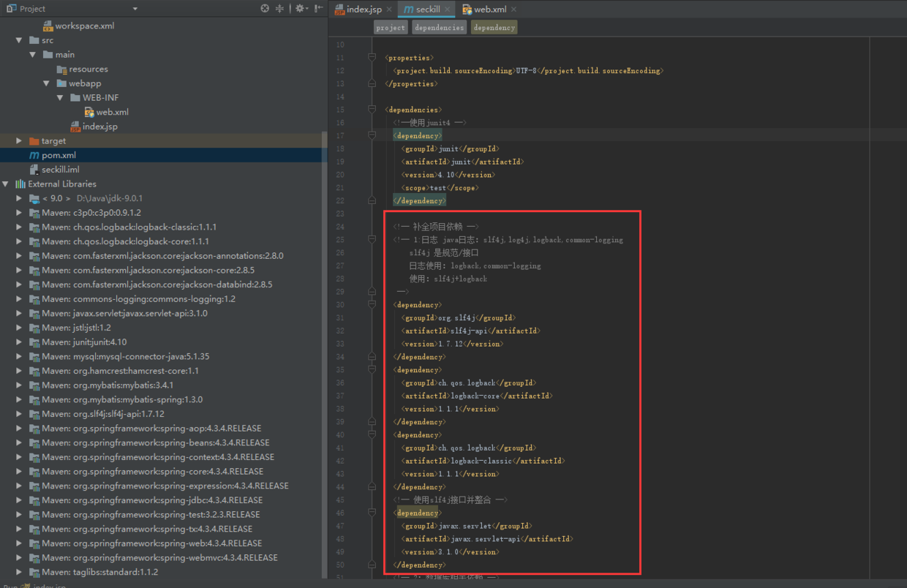
Task: Click the scroll from source target icon
Action: [265, 9]
